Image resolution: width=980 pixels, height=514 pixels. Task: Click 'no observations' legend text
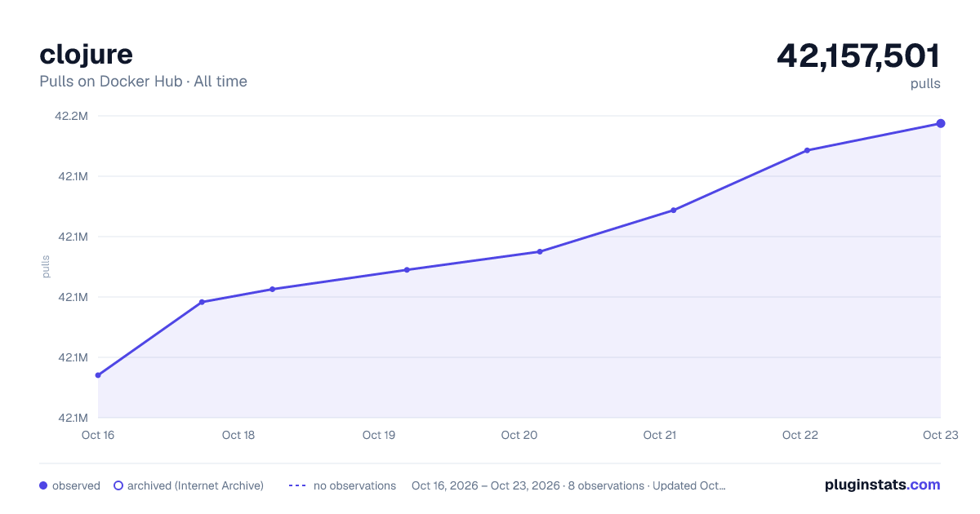pyautogui.click(x=354, y=485)
